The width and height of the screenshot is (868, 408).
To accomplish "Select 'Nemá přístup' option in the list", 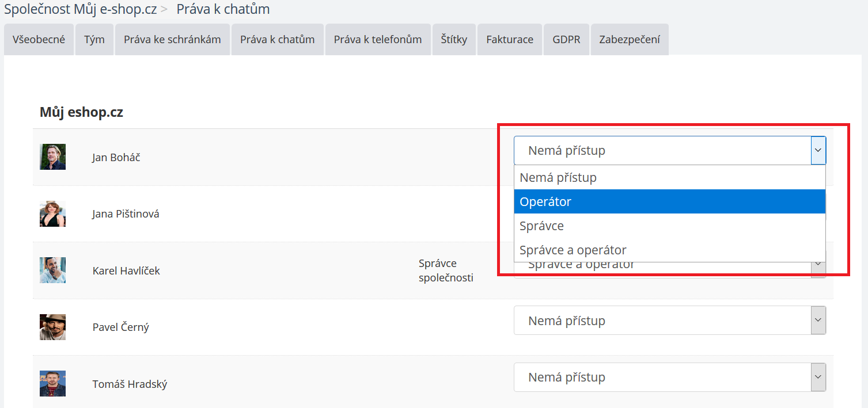I will pos(669,177).
